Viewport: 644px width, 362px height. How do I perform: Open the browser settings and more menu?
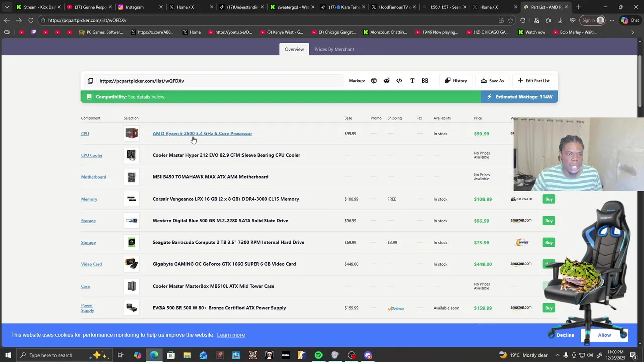(x=612, y=20)
